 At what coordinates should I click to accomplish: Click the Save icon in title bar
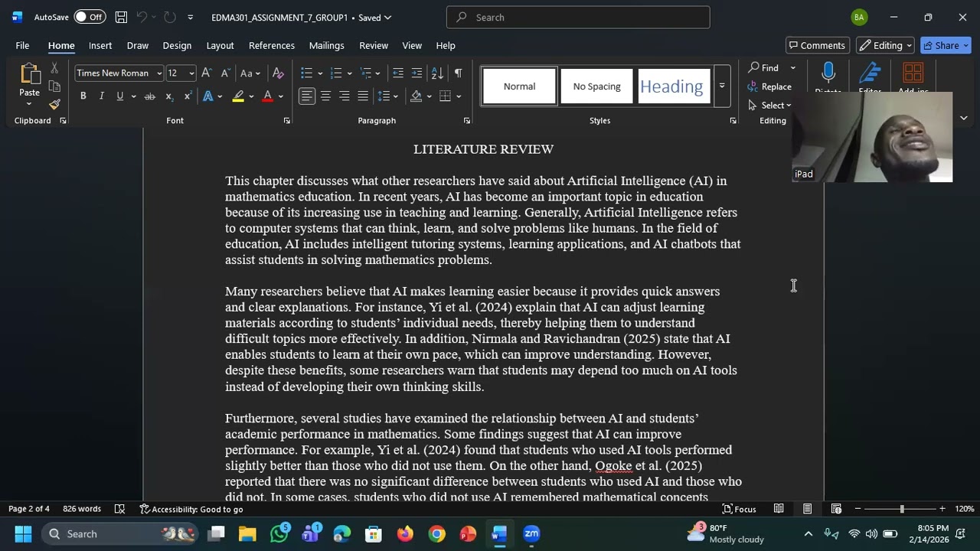click(121, 17)
